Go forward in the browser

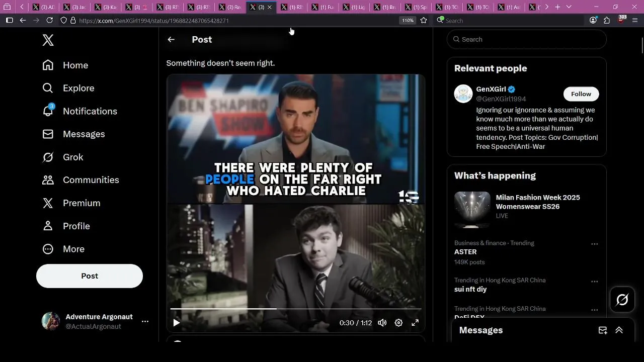click(36, 21)
